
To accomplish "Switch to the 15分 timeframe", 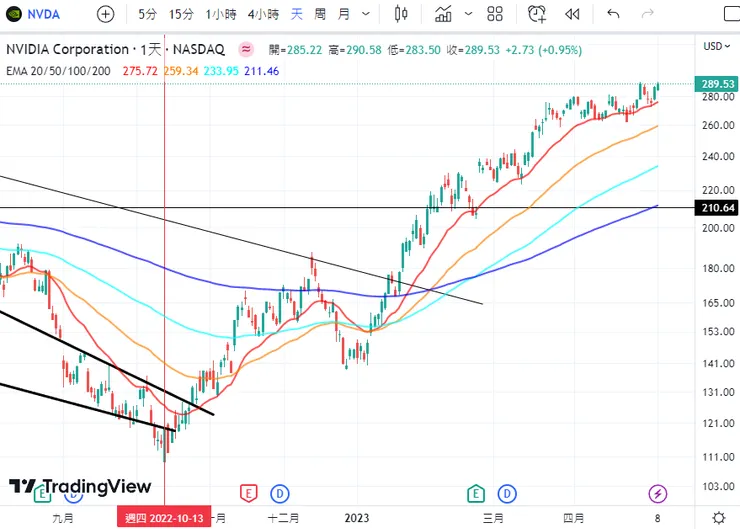I will (181, 14).
